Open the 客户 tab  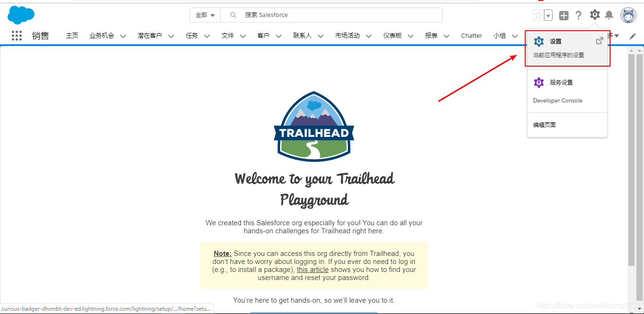264,36
